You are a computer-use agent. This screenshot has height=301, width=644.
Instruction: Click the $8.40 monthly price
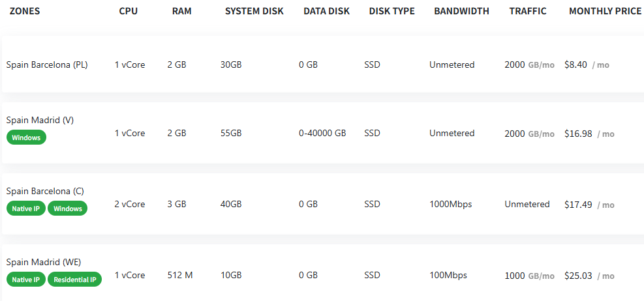tap(576, 64)
